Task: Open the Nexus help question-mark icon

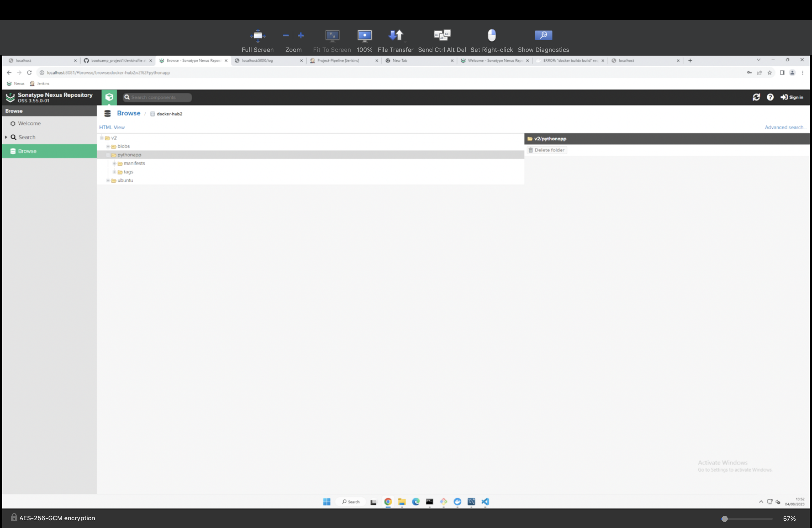Action: point(770,97)
